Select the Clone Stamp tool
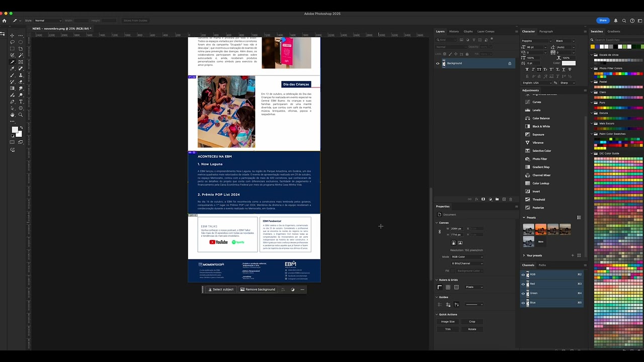This screenshot has width=644, height=362. pos(21,75)
